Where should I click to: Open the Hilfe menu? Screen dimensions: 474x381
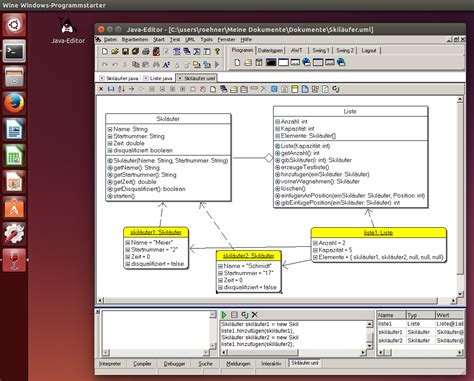coord(246,40)
